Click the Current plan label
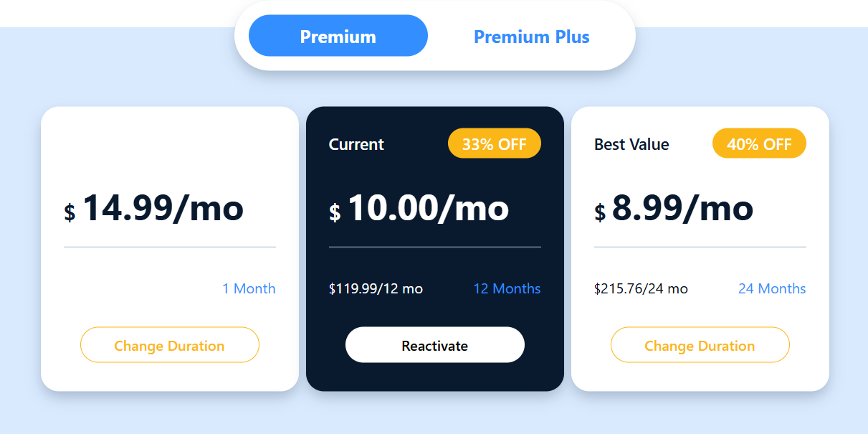The width and height of the screenshot is (868, 434). point(356,144)
